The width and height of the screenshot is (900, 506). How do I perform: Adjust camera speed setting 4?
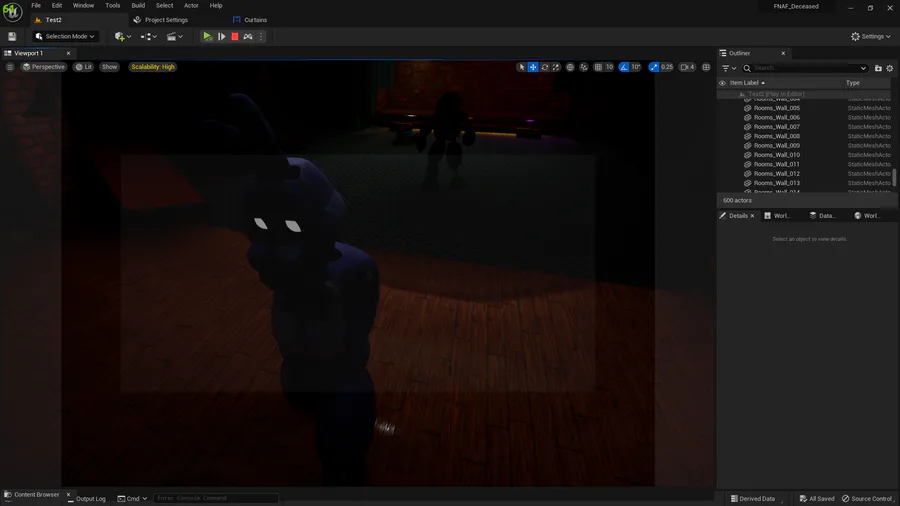pos(688,67)
